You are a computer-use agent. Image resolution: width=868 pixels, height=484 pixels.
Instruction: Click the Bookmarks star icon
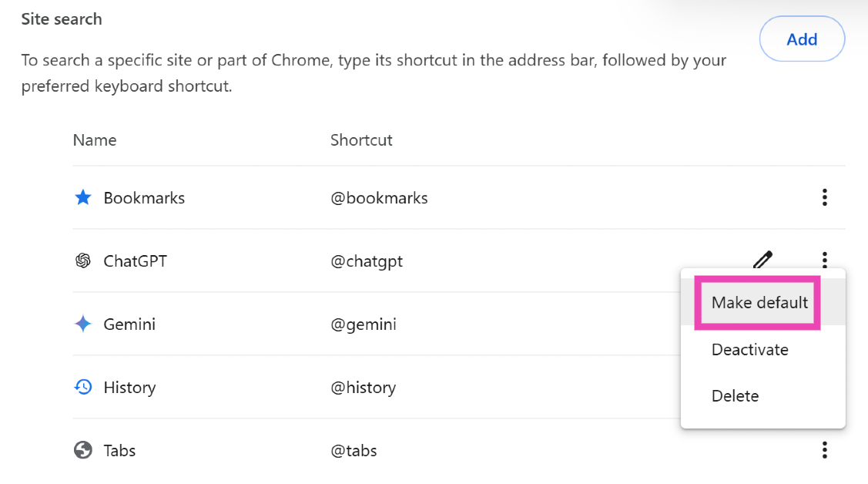(x=83, y=198)
